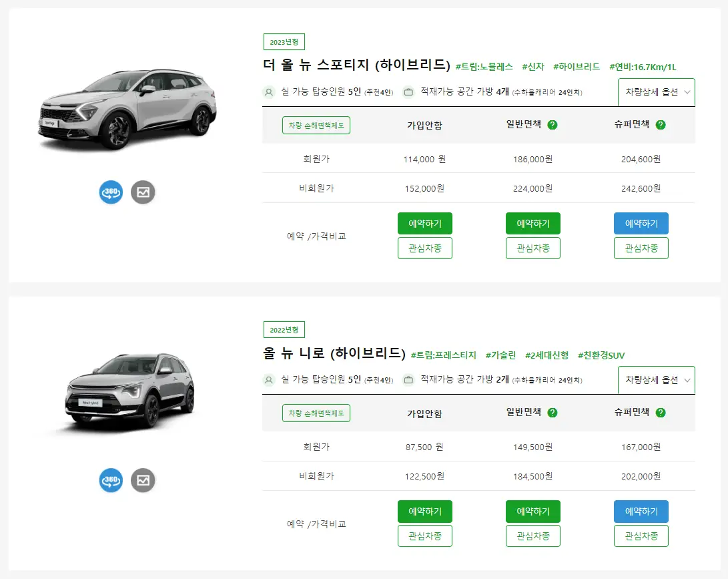This screenshot has width=728, height=579.
Task: Click help icon next to Niro 슈퍼면책
Action: (661, 412)
